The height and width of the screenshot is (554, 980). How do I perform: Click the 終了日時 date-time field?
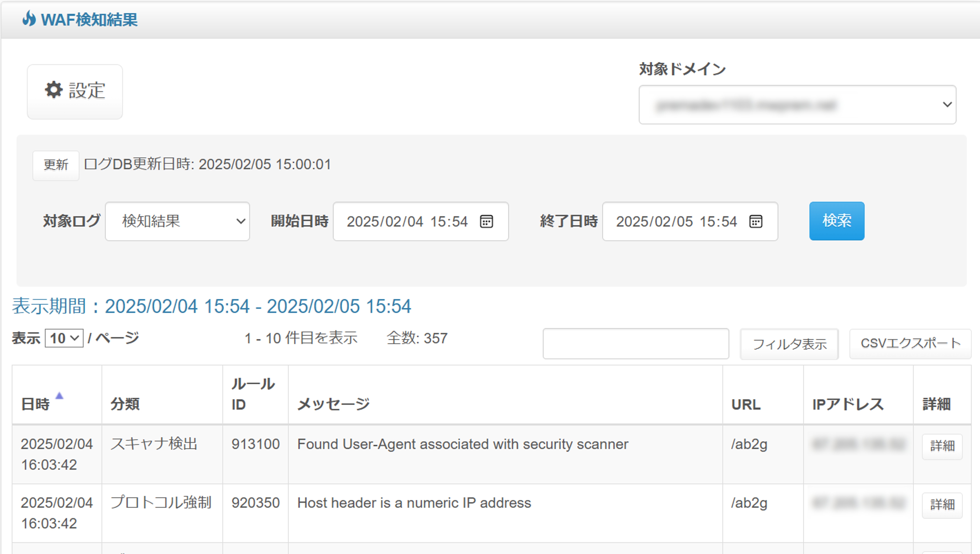tap(690, 221)
